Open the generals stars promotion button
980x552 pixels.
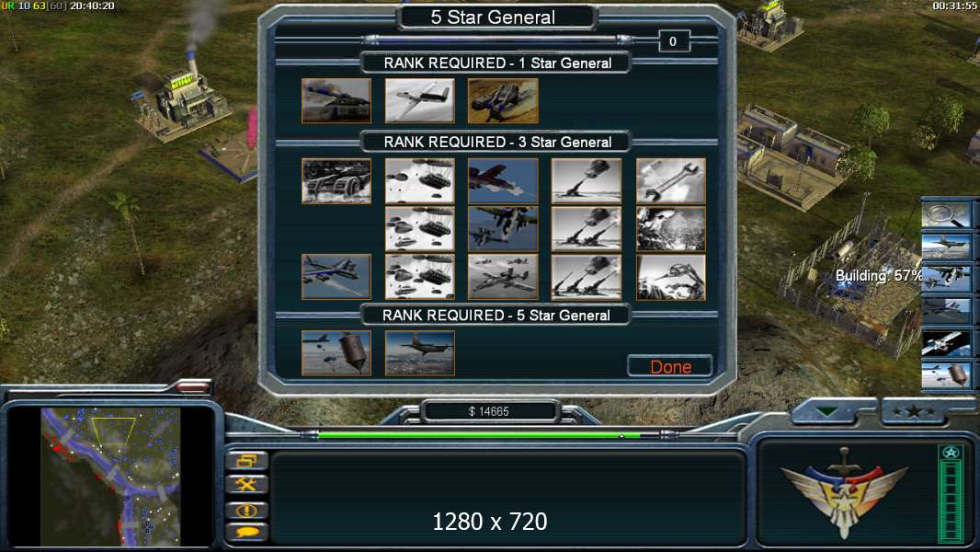coord(913,411)
